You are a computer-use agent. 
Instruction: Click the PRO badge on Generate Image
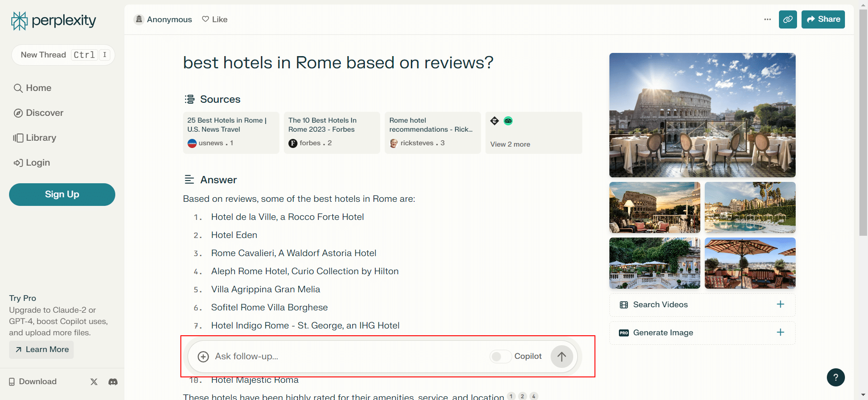click(624, 333)
